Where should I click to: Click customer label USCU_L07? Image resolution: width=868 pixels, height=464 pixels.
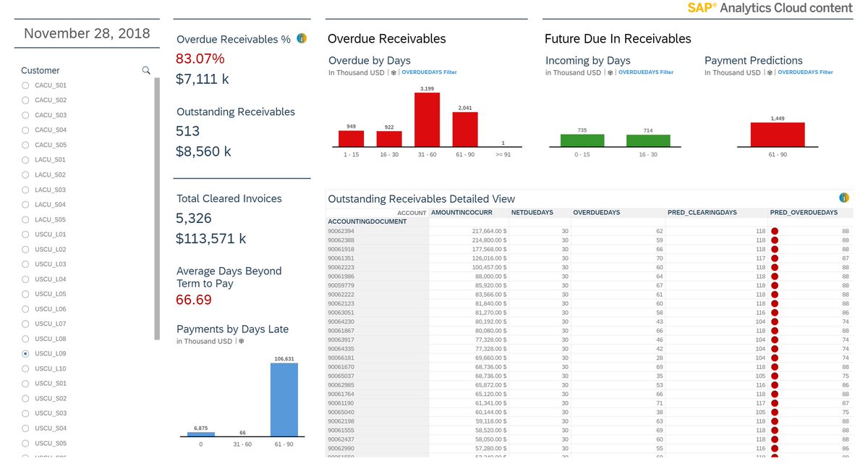point(50,324)
